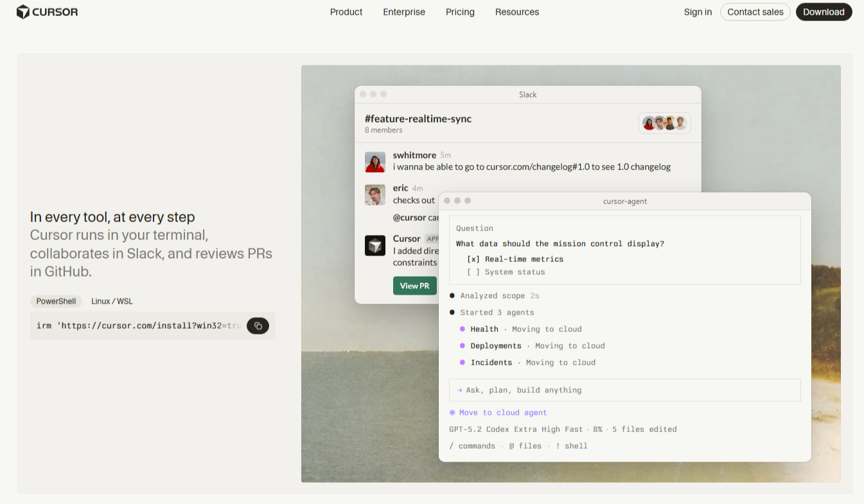Copy the install command with the copy icon

pyautogui.click(x=258, y=326)
